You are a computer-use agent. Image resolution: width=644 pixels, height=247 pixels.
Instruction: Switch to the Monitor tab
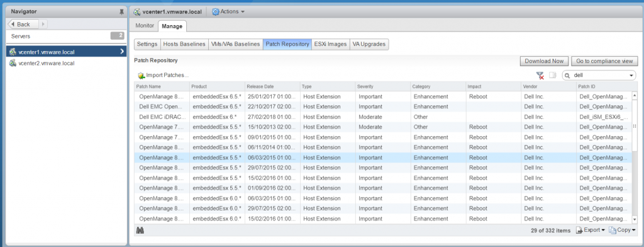coord(145,26)
